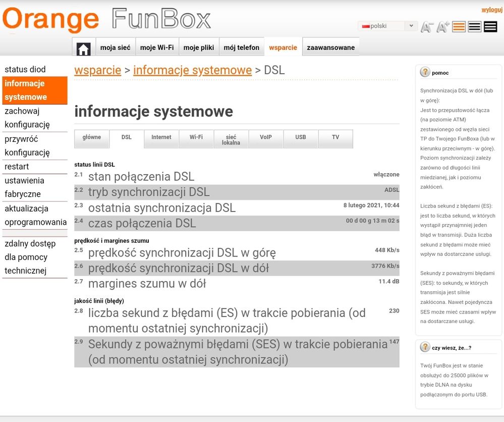Screen dimensions: 504x422
Task: Select the orange color theme icon
Action: [459, 27]
